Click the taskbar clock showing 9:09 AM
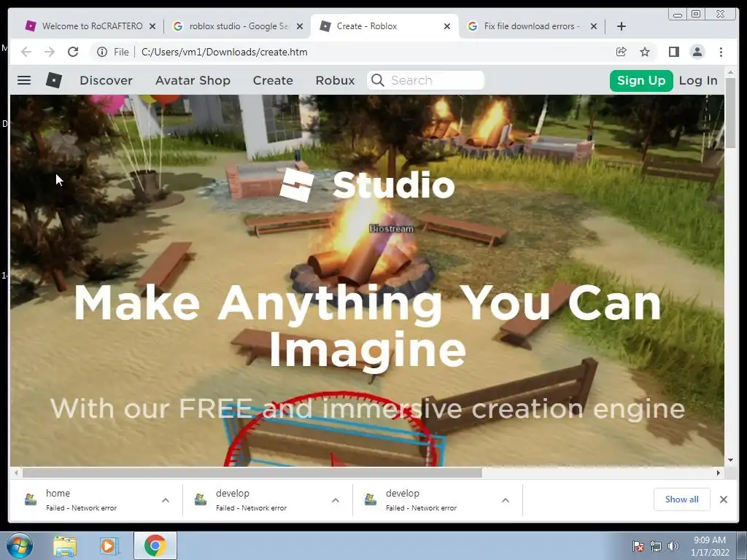This screenshot has height=560, width=747. (x=709, y=546)
